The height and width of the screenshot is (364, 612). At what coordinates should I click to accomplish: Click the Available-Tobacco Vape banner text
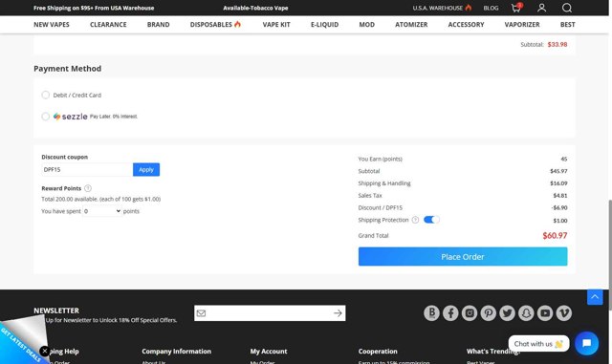pyautogui.click(x=255, y=8)
